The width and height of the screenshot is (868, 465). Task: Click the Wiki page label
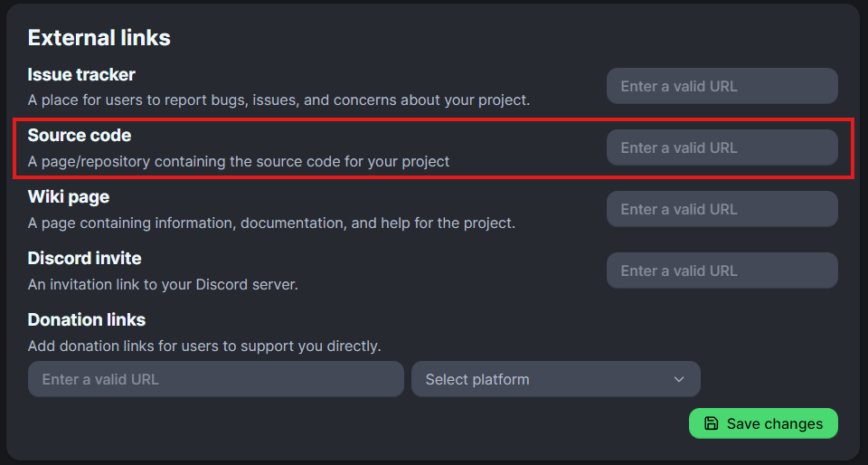(69, 197)
